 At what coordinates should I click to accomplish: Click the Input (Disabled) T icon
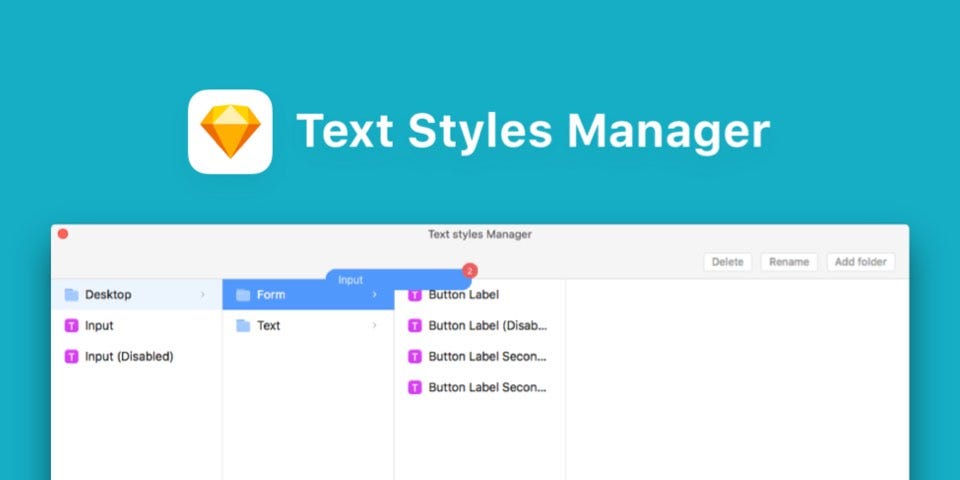[72, 356]
